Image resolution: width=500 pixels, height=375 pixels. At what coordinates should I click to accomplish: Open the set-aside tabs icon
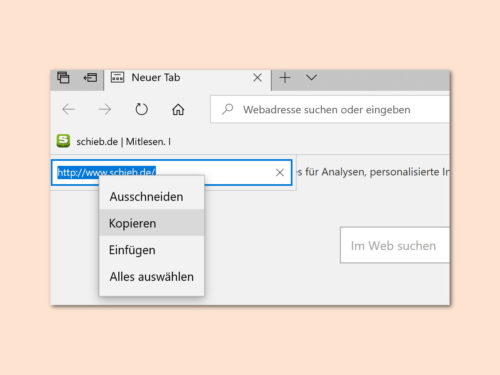pyautogui.click(x=63, y=78)
